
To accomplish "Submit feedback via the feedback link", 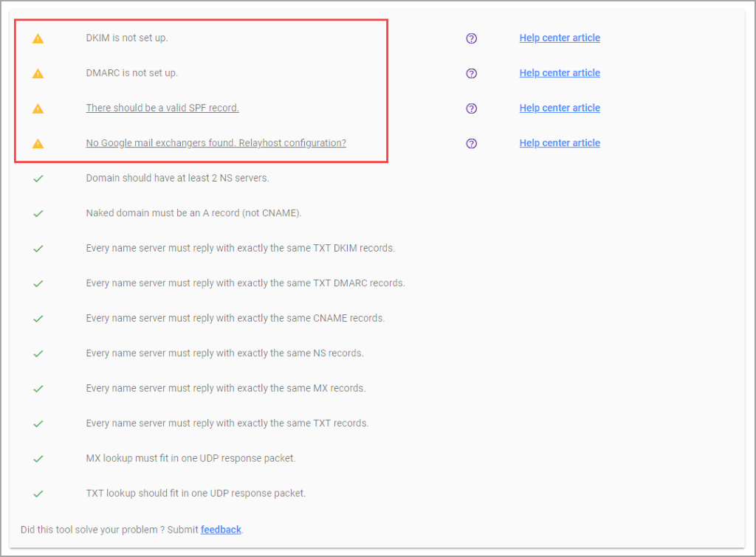I will pyautogui.click(x=221, y=530).
